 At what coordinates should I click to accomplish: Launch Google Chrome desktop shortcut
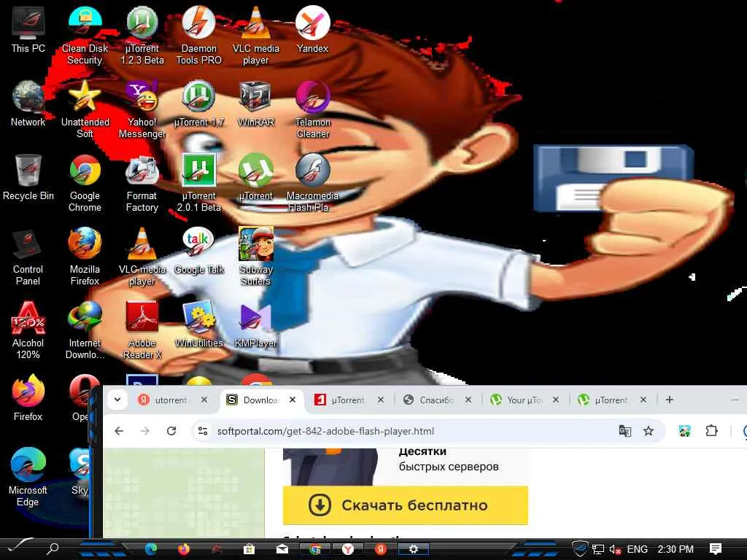click(x=85, y=183)
